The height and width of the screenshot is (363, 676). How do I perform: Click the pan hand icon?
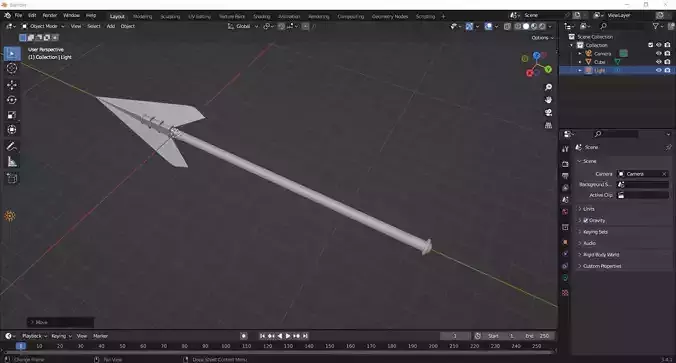(548, 100)
